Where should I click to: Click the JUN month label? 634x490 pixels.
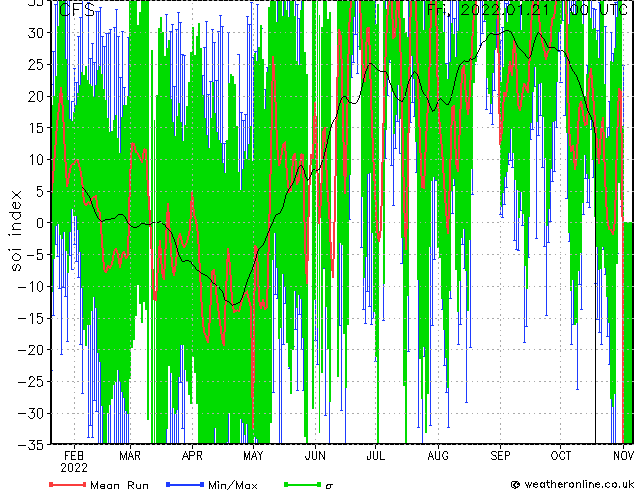[x=315, y=456]
